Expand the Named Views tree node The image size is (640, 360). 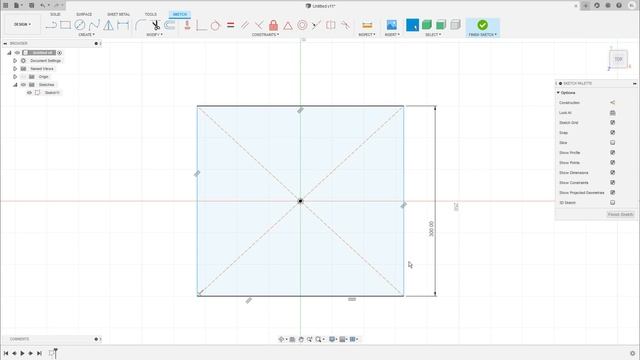pyautogui.click(x=15, y=69)
